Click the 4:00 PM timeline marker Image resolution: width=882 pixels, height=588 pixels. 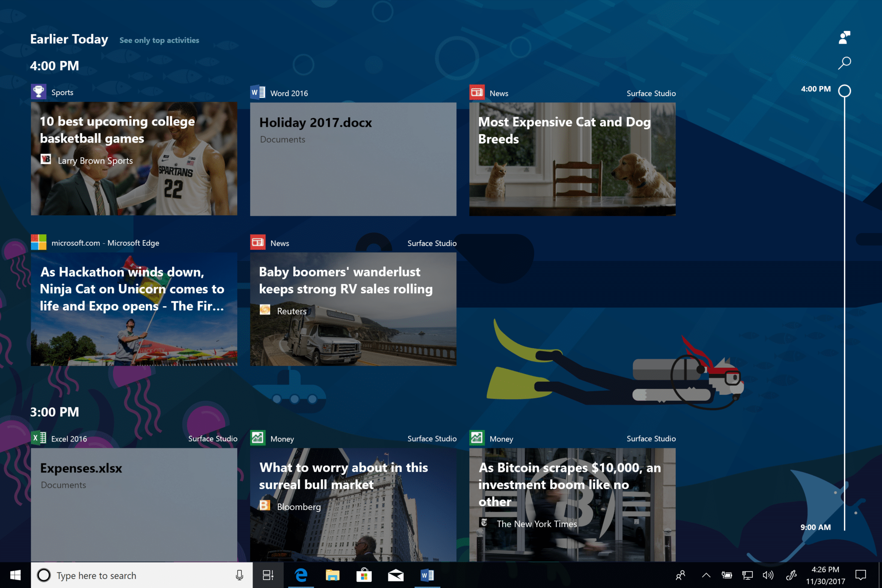[845, 89]
